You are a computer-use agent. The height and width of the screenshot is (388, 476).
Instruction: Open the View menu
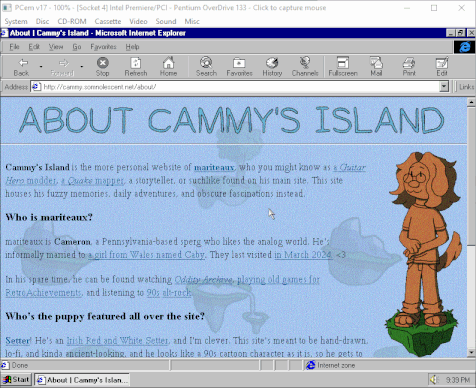56,47
